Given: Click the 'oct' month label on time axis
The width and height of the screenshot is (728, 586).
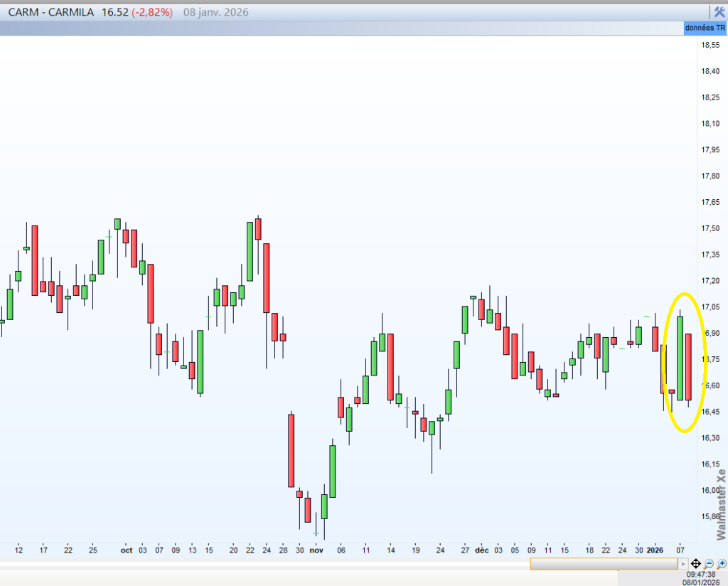Looking at the screenshot, I should 127,550.
